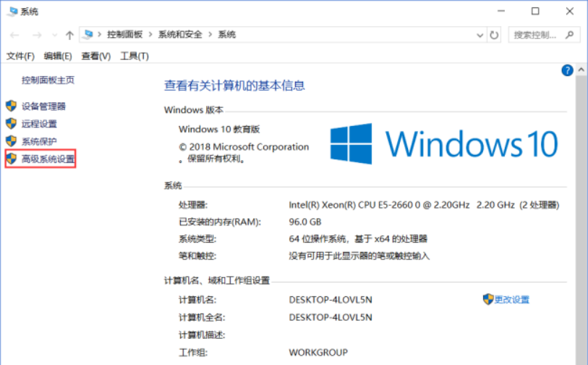Click the Windows 10 教育版 text
This screenshot has height=365, width=588.
(x=219, y=130)
